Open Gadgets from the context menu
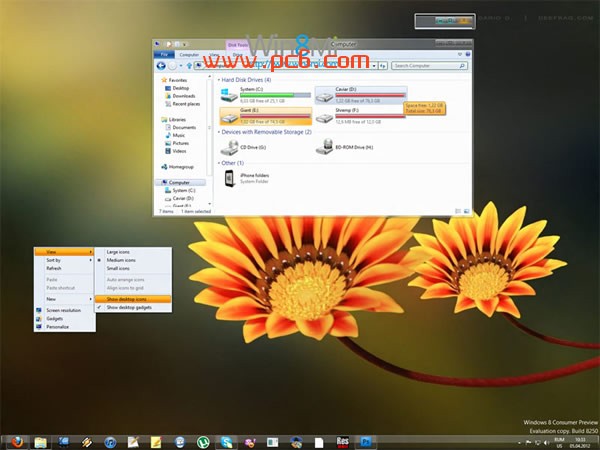 coord(64,318)
